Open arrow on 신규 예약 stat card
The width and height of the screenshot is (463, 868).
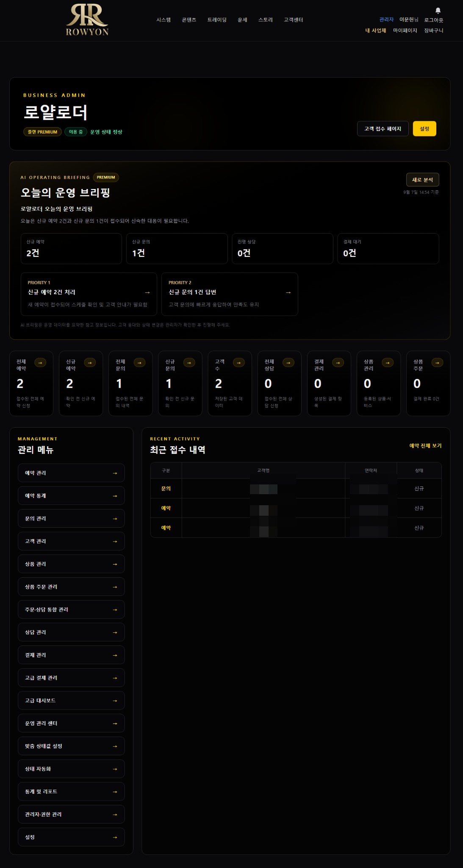point(90,363)
